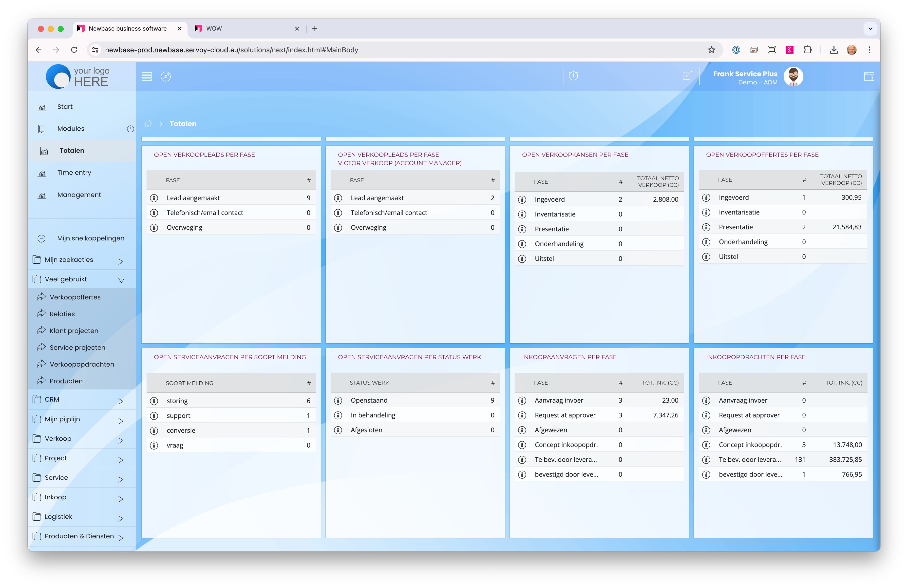Switch to the WOW browser tab

click(x=214, y=29)
